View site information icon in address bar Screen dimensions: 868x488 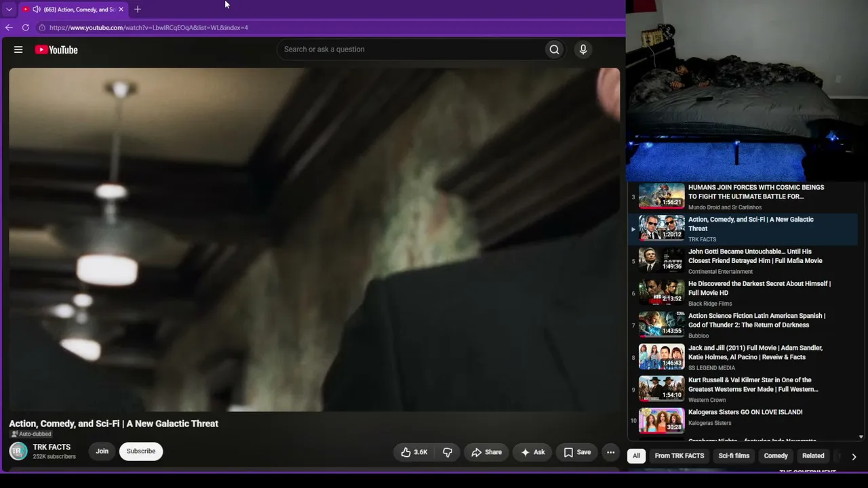click(x=42, y=28)
